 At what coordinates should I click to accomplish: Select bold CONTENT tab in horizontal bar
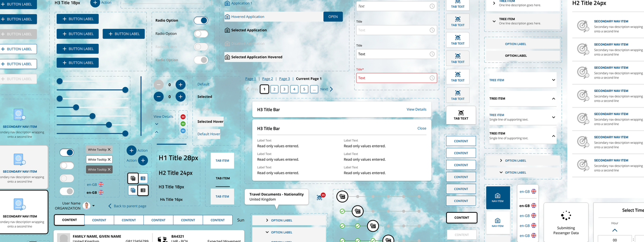[70, 220]
